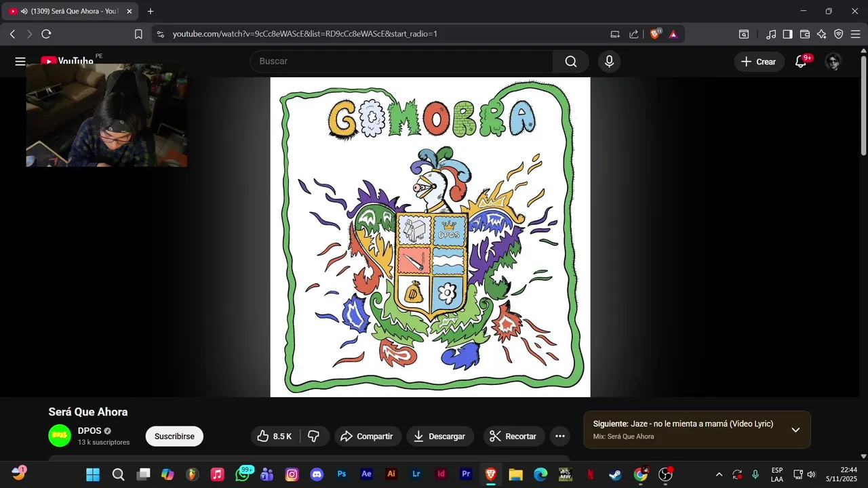
Task: Click the Recortar clip button
Action: click(x=513, y=436)
